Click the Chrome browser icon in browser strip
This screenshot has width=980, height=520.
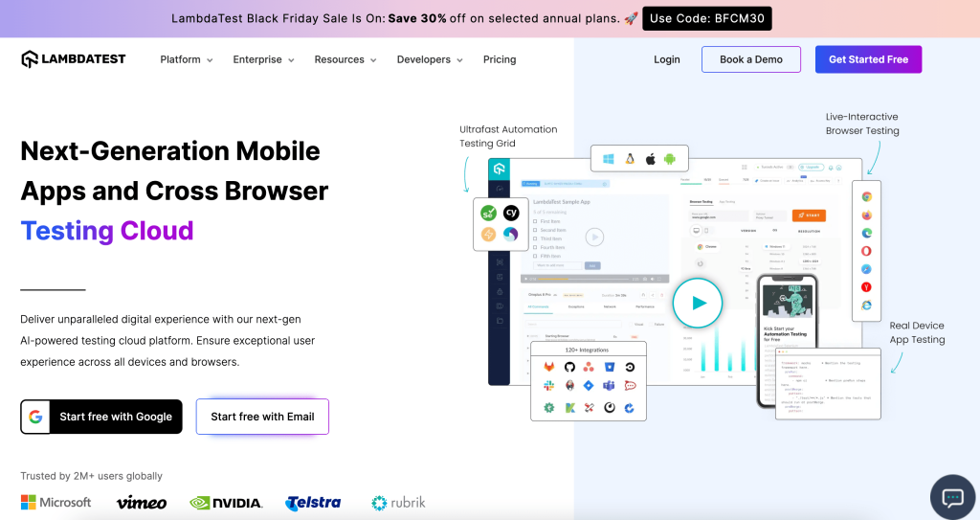coord(867,196)
